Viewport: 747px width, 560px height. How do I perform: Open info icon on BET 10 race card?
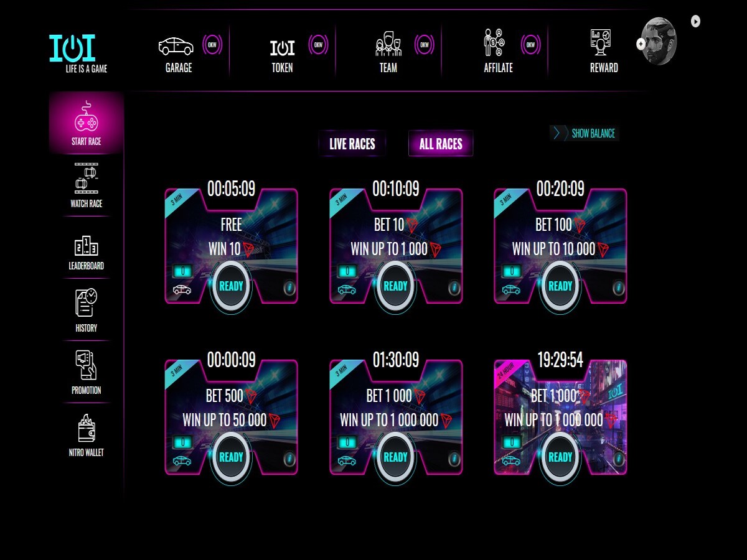click(454, 288)
